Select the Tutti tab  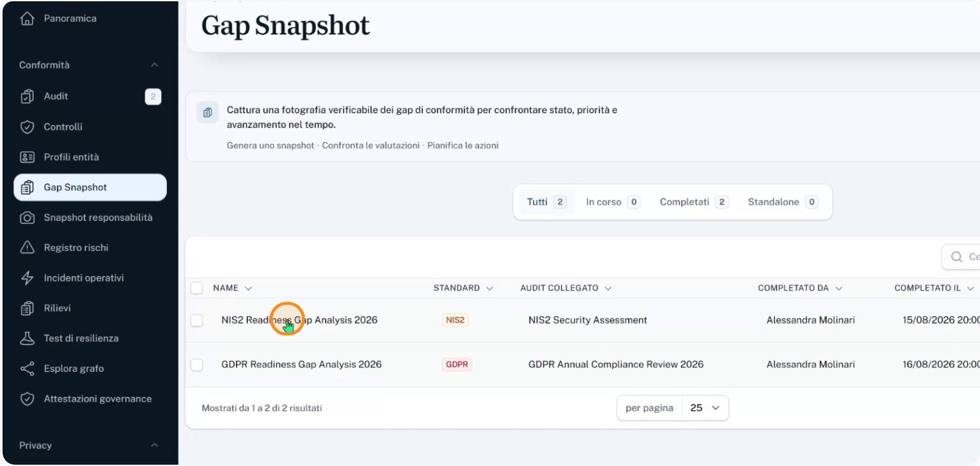546,202
